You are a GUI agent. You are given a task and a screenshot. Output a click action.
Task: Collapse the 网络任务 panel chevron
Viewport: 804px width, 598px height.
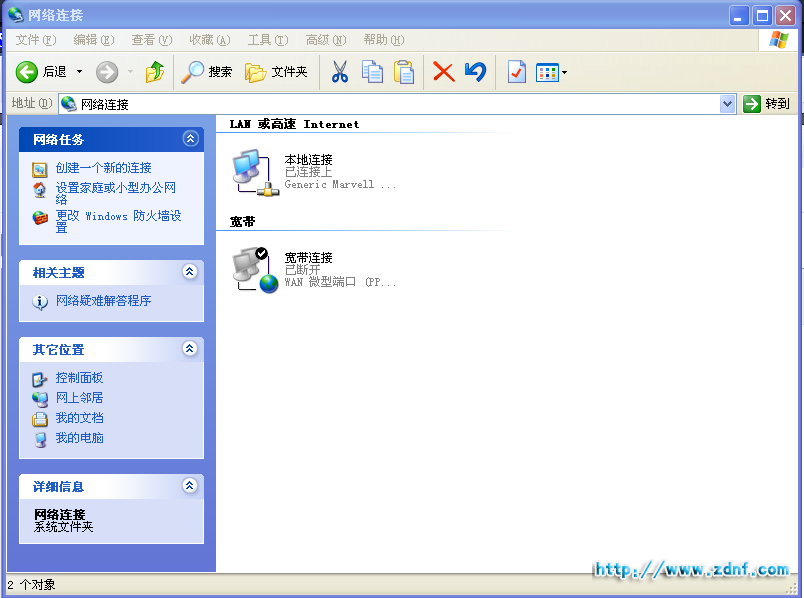190,138
